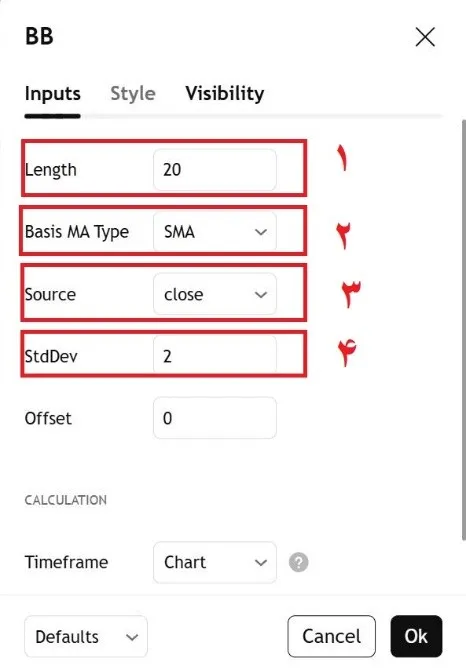Click the chevron arrow in Source field
This screenshot has height=670, width=466.
pos(261,294)
